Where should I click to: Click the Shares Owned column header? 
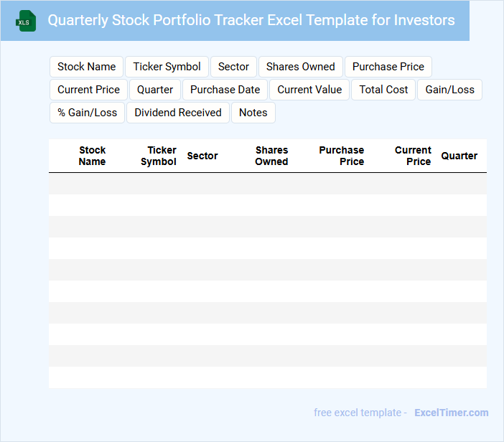[271, 156]
